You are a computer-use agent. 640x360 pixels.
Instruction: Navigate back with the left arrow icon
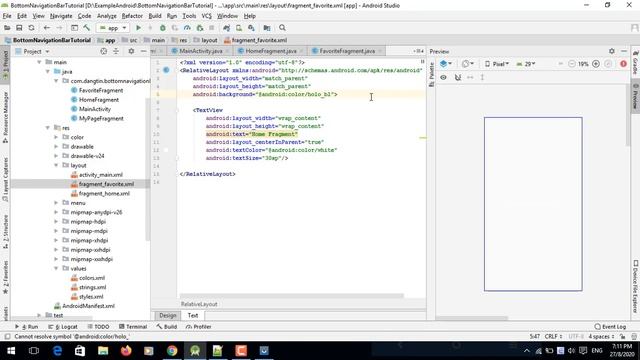pos(47,28)
